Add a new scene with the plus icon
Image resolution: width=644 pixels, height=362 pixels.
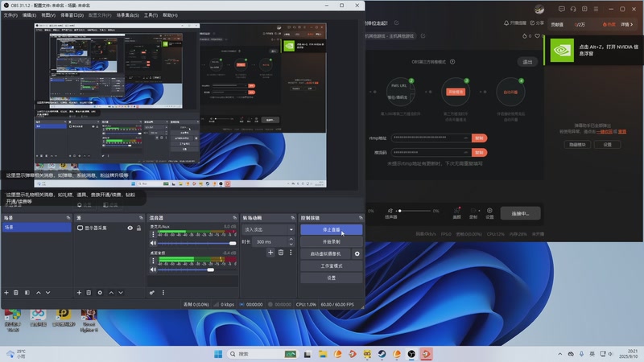(x=6, y=293)
